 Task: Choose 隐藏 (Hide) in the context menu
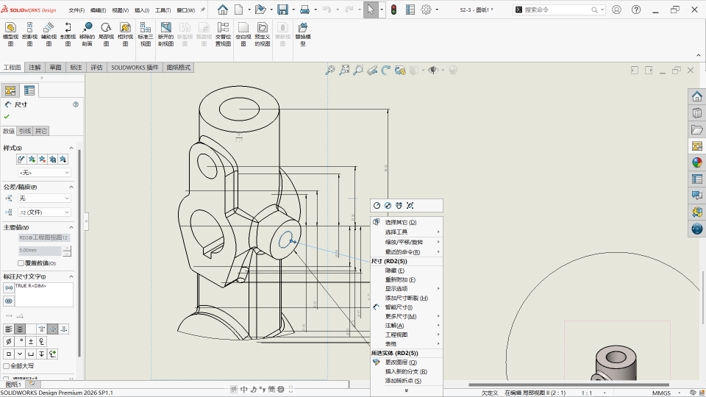(x=407, y=271)
